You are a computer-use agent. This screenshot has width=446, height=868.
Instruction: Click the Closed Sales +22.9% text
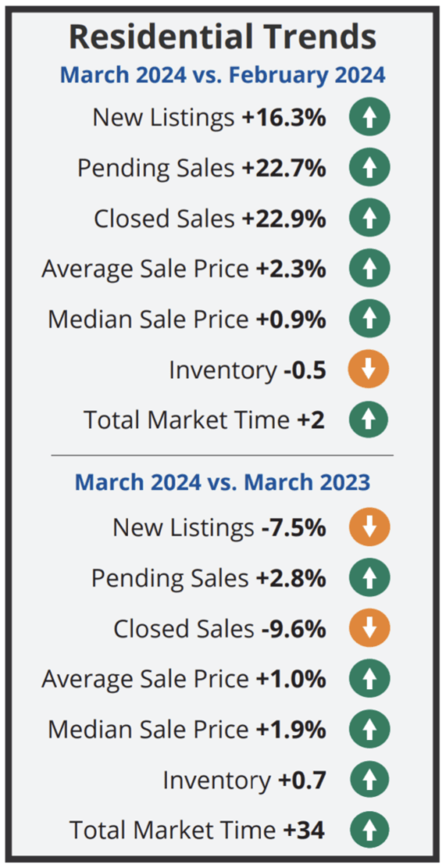pyautogui.click(x=209, y=219)
